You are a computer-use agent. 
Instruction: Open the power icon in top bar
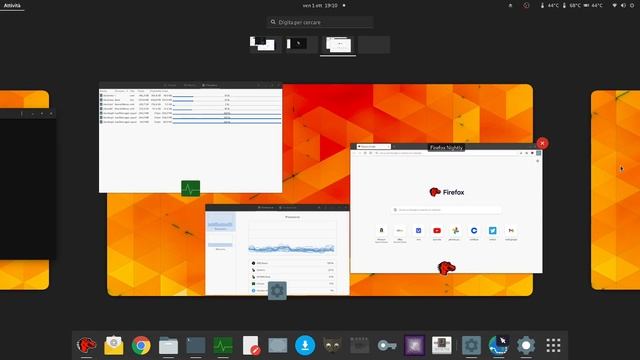(632, 5)
